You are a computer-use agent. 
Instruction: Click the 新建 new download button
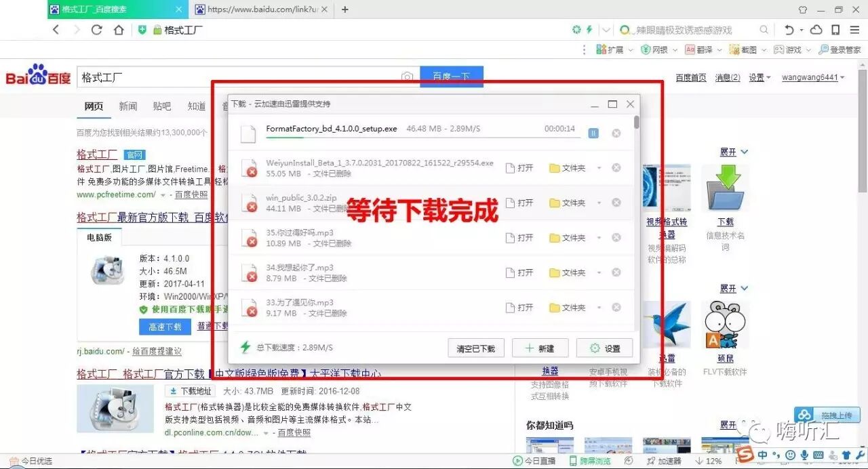coord(540,348)
